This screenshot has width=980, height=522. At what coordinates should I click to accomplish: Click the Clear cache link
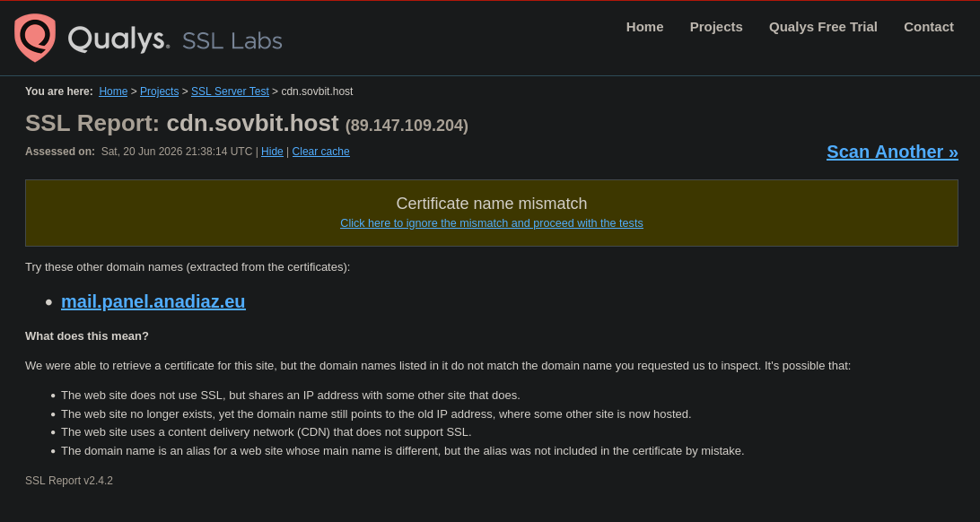tap(320, 151)
